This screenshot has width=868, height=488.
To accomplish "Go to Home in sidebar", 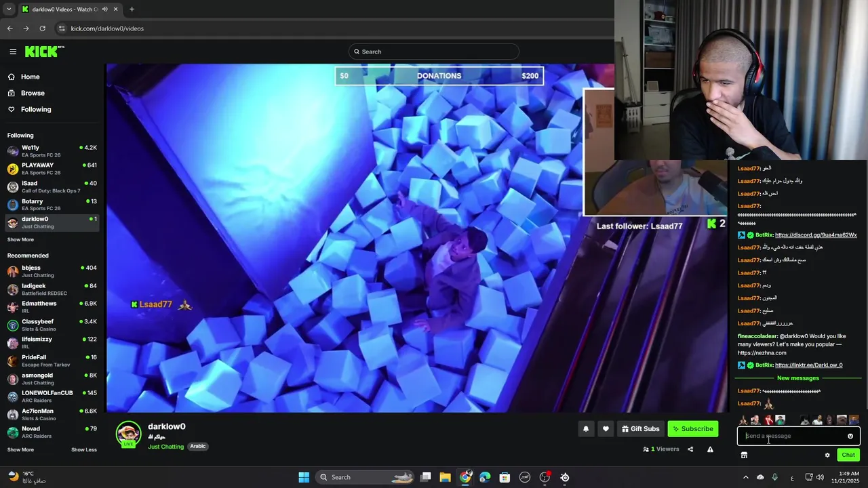I will 31,77.
